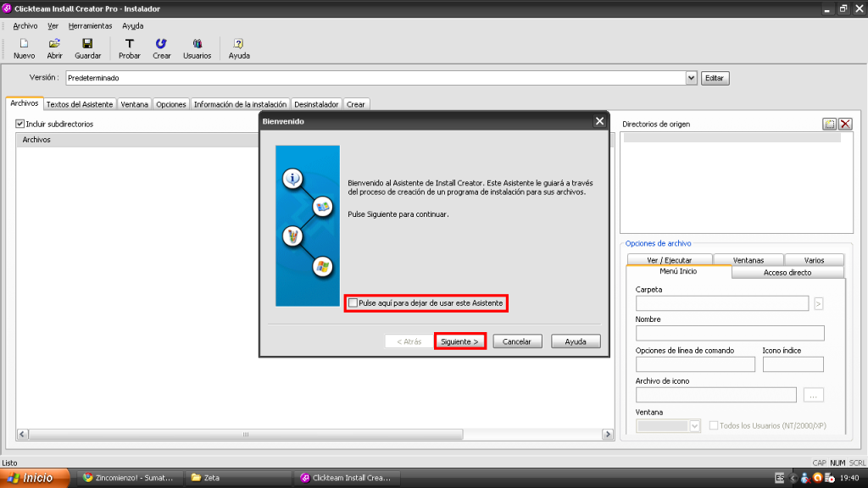Switch to Zincomienzo Chrome taskbar item
The height and width of the screenshot is (488, 868).
pos(129,478)
